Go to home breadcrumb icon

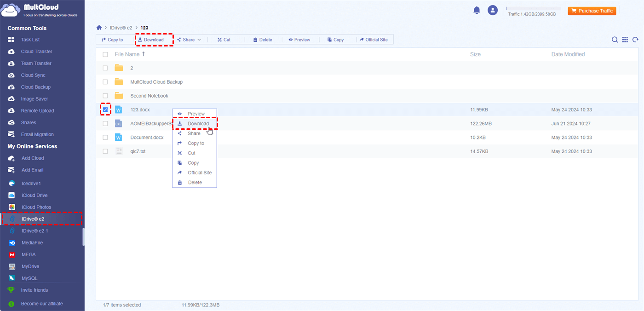[x=99, y=28]
